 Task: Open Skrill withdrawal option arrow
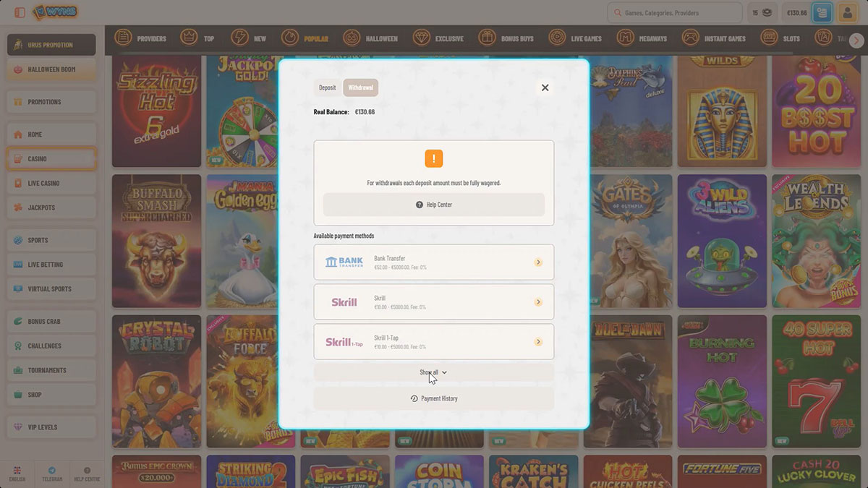click(538, 302)
